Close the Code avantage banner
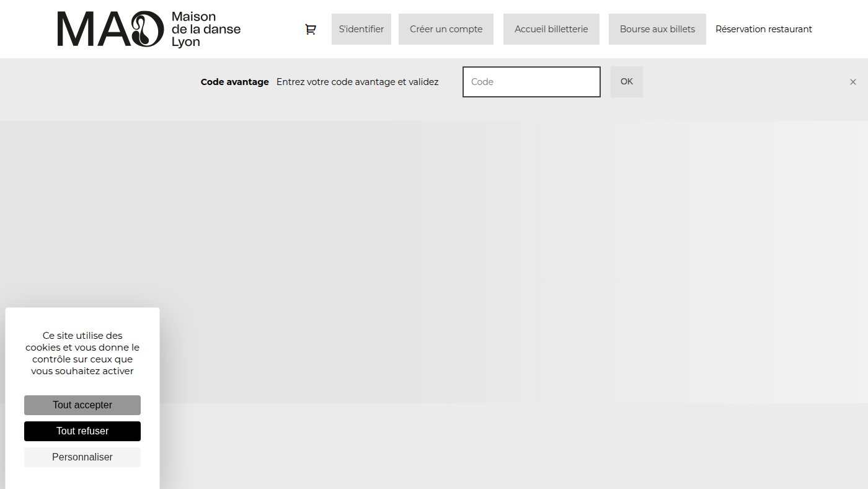This screenshot has width=868, height=489. (852, 82)
